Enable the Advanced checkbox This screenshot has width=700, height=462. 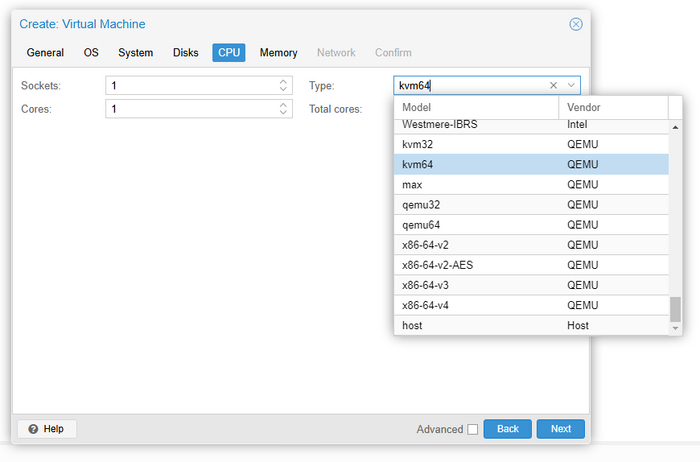click(472, 429)
